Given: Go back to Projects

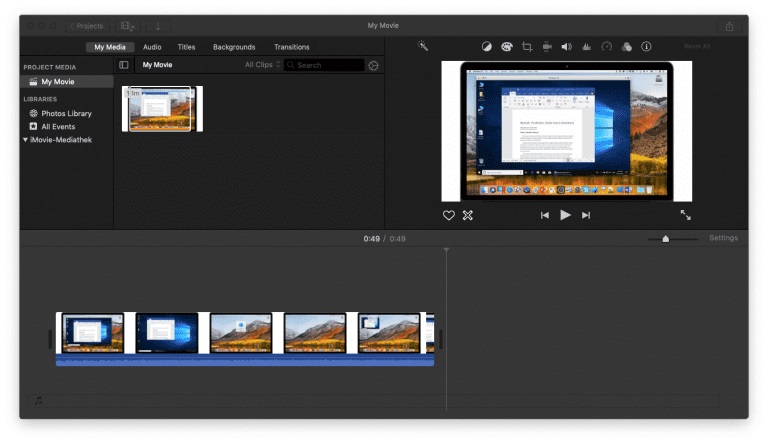Looking at the screenshot, I should coord(87,26).
